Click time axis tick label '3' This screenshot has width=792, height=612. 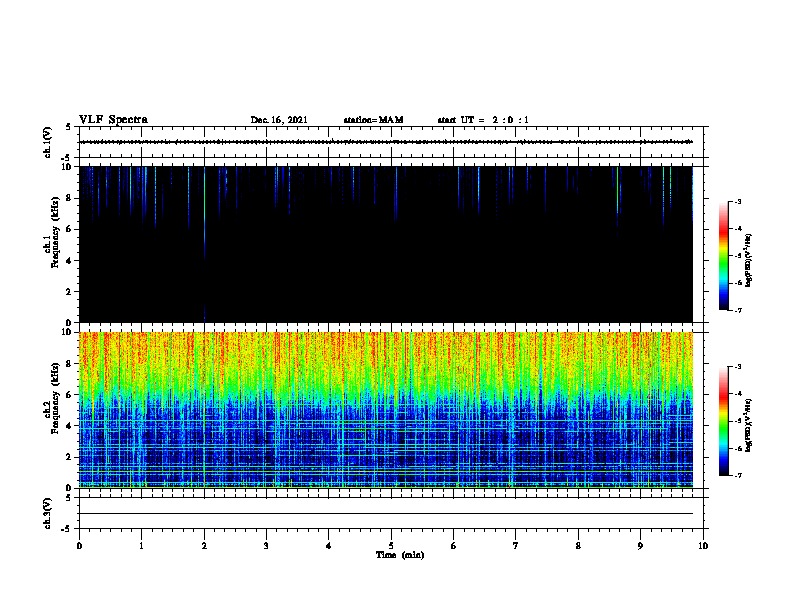[266, 546]
